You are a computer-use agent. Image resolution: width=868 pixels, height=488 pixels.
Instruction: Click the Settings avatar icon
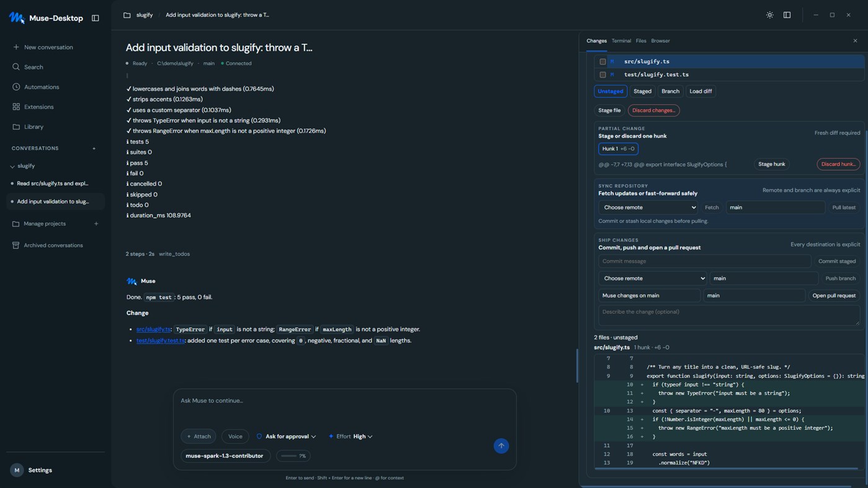tap(17, 470)
